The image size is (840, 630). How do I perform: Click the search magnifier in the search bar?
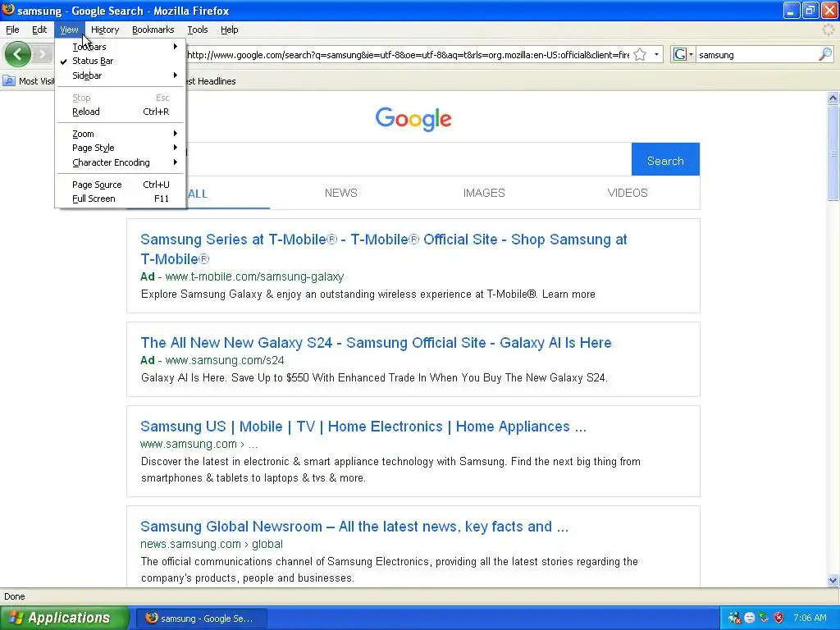825,54
